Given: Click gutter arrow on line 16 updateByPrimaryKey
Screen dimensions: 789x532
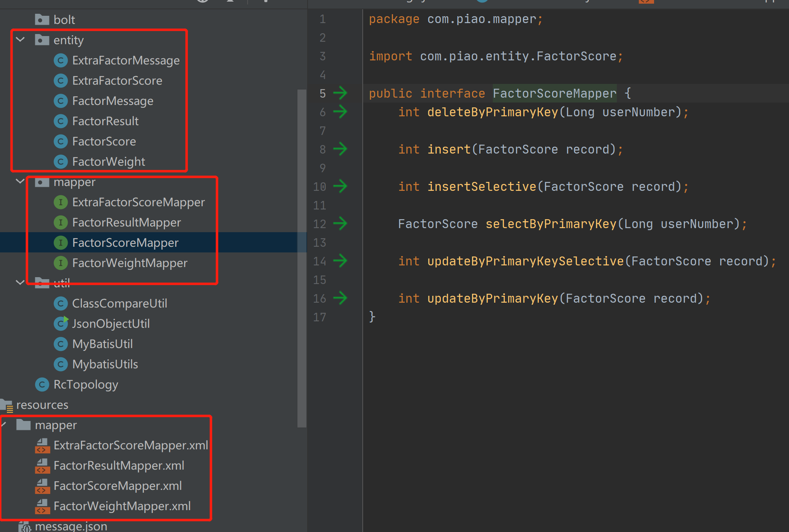Looking at the screenshot, I should tap(340, 298).
